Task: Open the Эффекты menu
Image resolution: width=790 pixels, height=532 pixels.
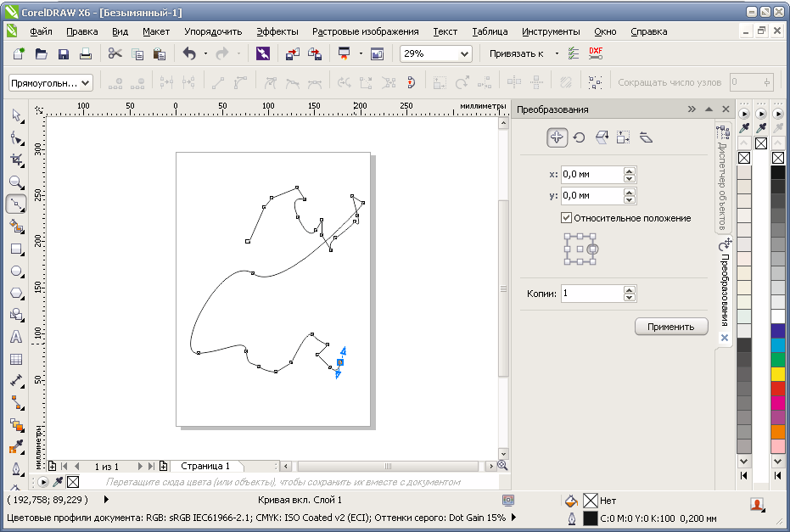Action: click(277, 31)
